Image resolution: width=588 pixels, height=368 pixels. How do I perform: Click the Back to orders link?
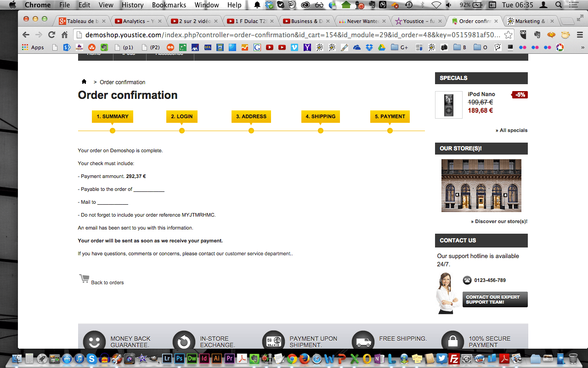107,282
